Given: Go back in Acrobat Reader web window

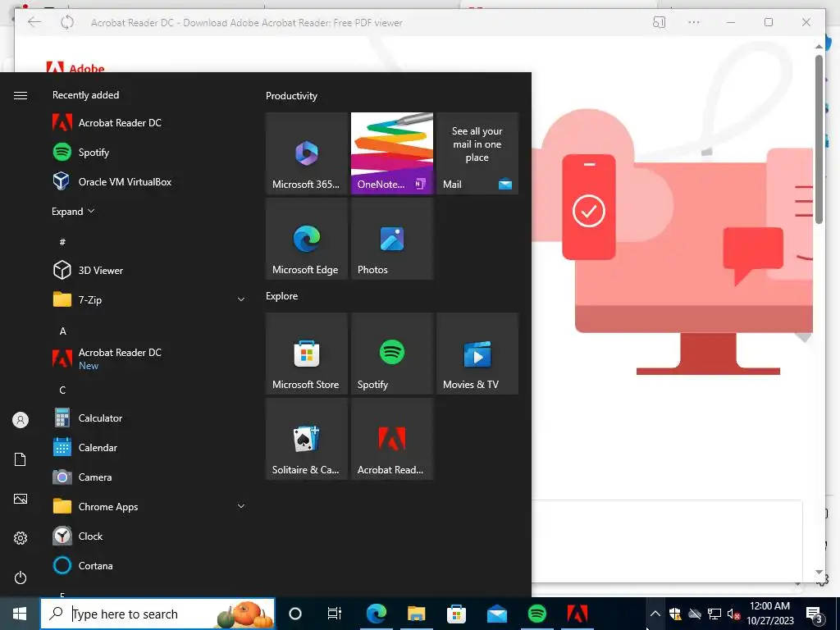Looking at the screenshot, I should tap(34, 22).
